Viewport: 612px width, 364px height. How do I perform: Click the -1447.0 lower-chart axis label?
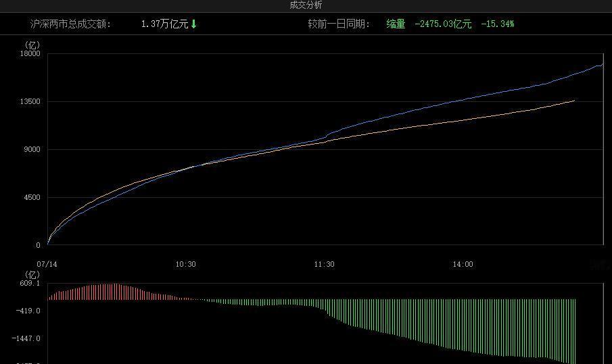coord(26,338)
